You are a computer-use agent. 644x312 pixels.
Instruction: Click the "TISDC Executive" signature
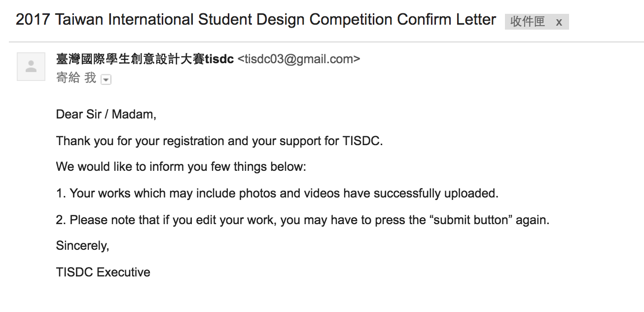pos(103,272)
